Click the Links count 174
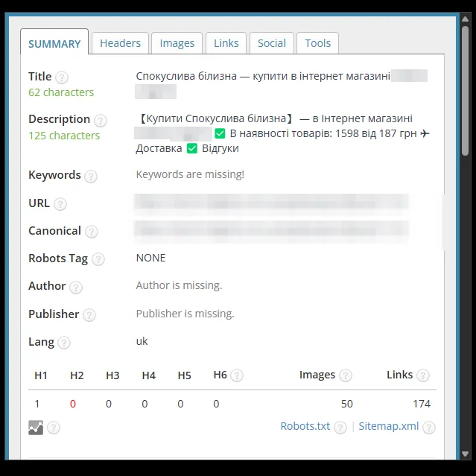Viewport: 476px width, 476px height. click(x=422, y=404)
